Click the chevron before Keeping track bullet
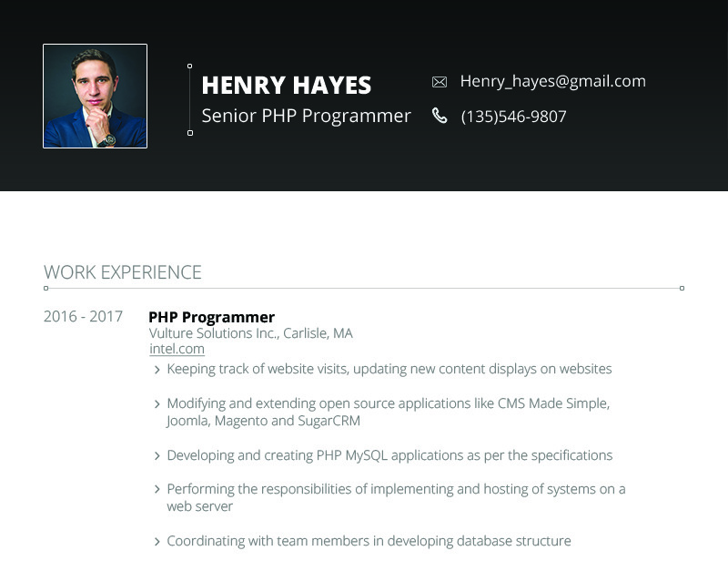This screenshot has width=728, height=571. [157, 370]
